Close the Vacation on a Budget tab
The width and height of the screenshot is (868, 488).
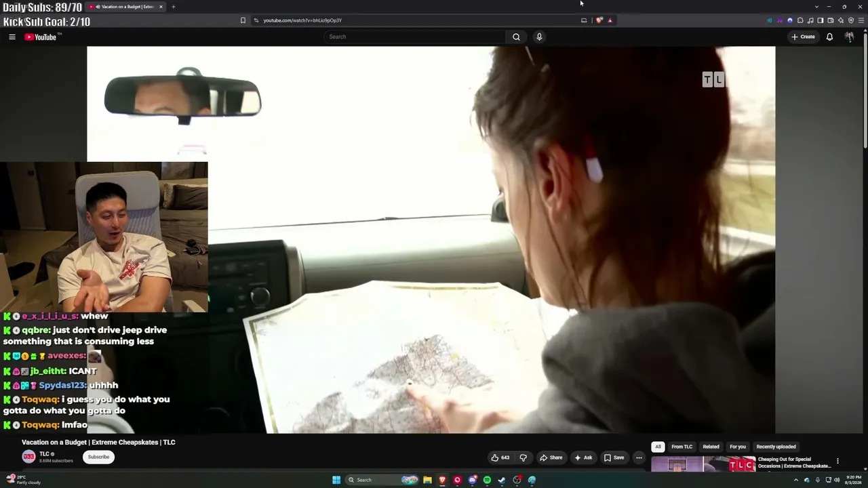161,7
